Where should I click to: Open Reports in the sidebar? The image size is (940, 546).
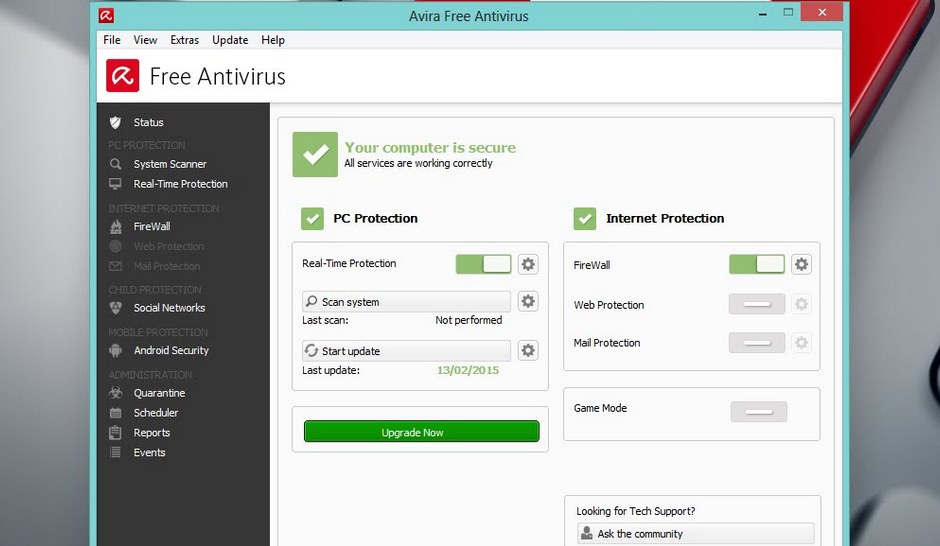click(x=152, y=433)
